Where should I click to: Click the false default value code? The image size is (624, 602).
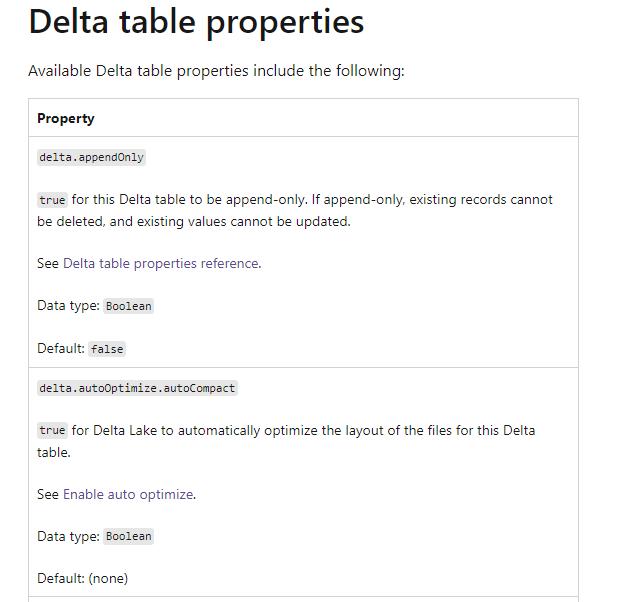tap(108, 349)
